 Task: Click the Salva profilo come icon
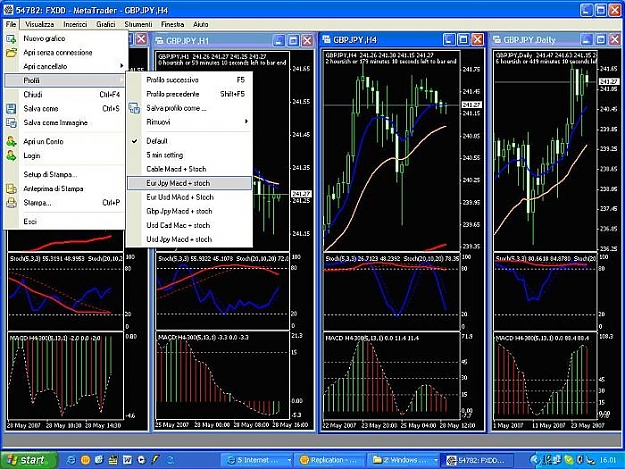[134, 108]
